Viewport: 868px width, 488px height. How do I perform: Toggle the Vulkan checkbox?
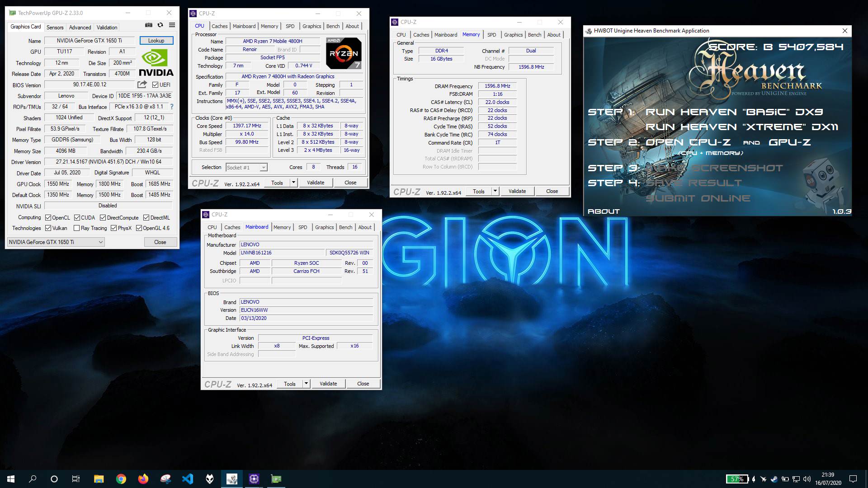[x=48, y=228]
